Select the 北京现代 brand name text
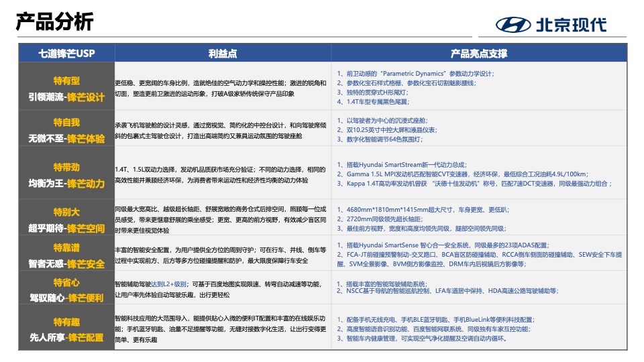 pyautogui.click(x=572, y=25)
